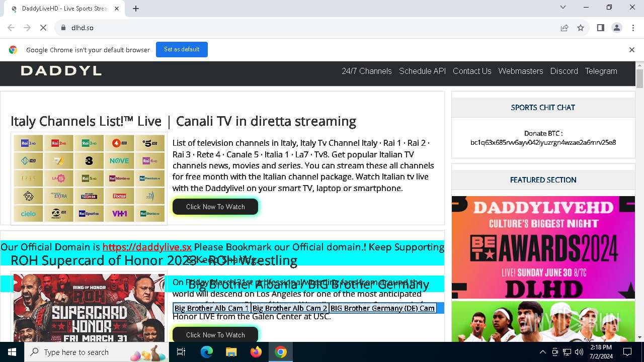Click Italian channels logo thumbnail

pos(89,178)
